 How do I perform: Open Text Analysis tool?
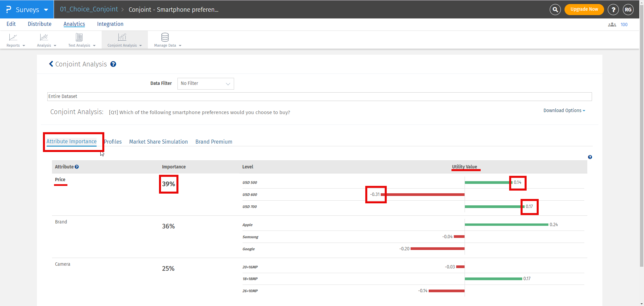[82, 40]
